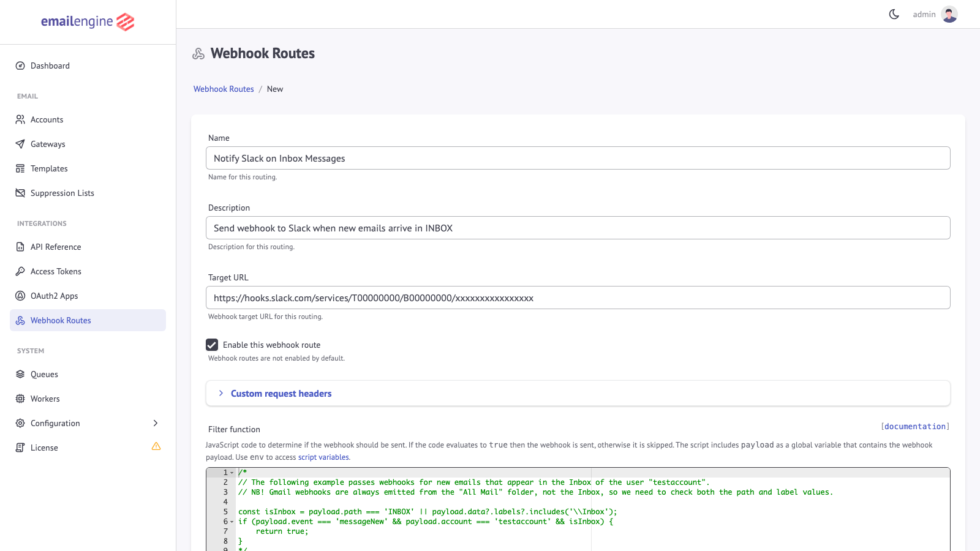
Task: Click the Configuration gear icon
Action: [x=20, y=423]
